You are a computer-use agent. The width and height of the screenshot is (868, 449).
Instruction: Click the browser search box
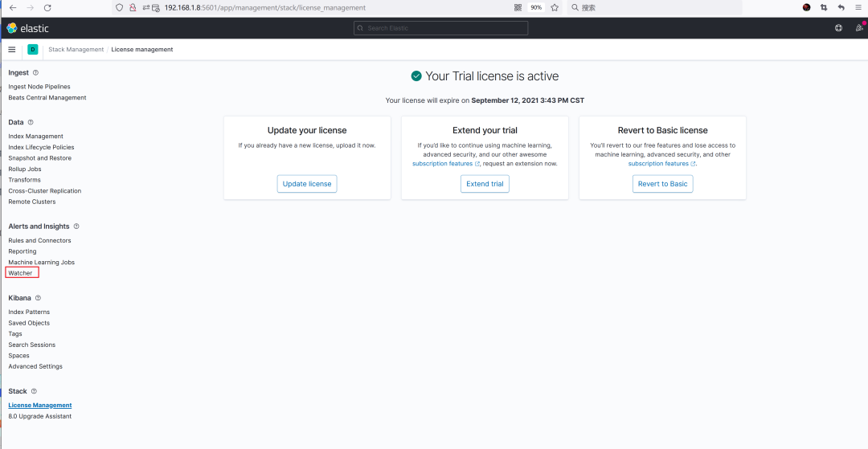(654, 8)
